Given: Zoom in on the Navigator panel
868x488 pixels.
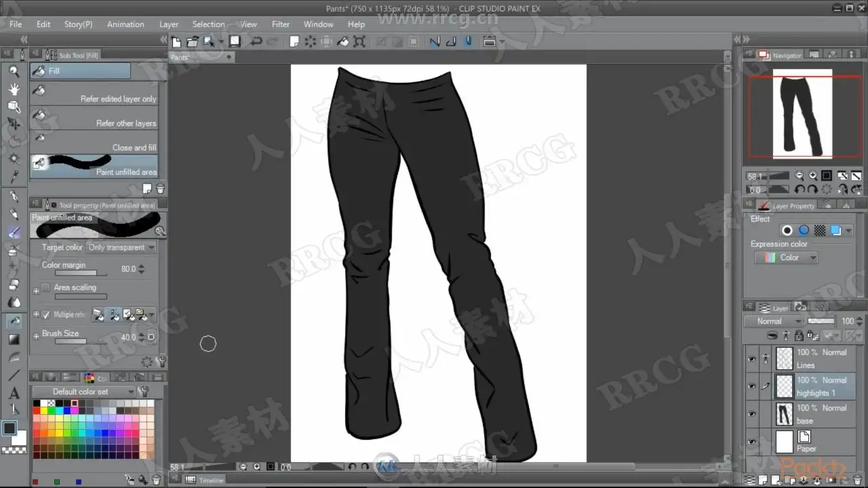Looking at the screenshot, I should click(x=812, y=175).
